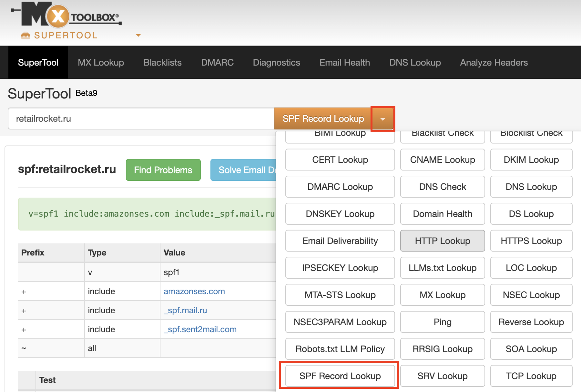Screen dimensions: 581x392
Task: Click the green SPF record text box
Action: click(147, 214)
